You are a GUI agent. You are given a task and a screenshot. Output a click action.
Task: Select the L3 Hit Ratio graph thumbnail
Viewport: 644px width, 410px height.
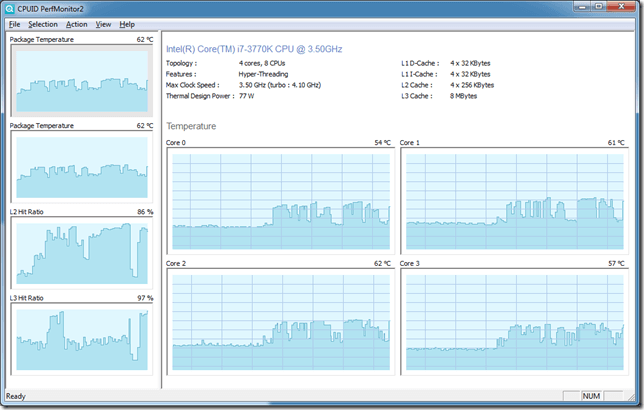82,339
